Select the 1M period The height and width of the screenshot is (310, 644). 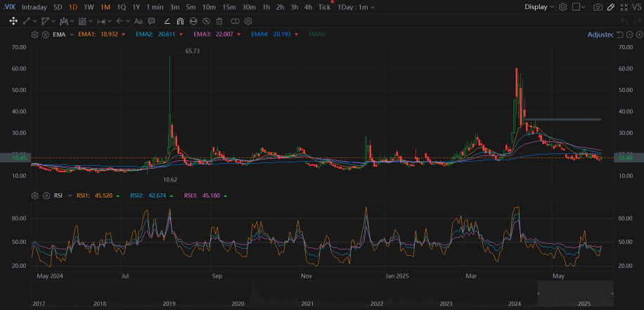105,7
